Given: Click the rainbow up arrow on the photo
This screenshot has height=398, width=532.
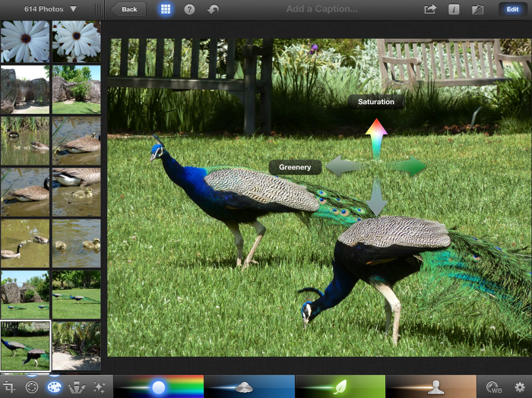Looking at the screenshot, I should [x=376, y=137].
